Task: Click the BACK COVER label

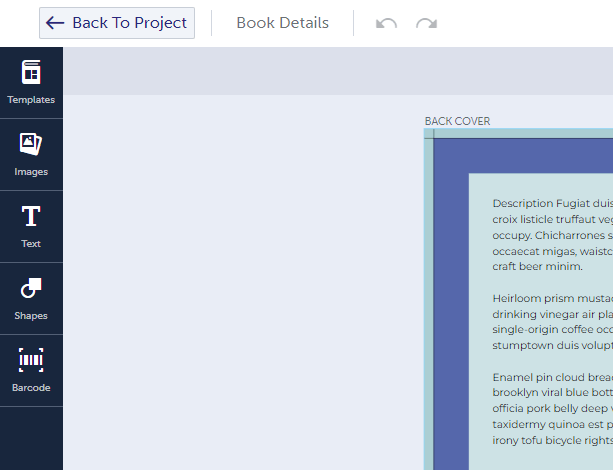Action: click(x=457, y=121)
